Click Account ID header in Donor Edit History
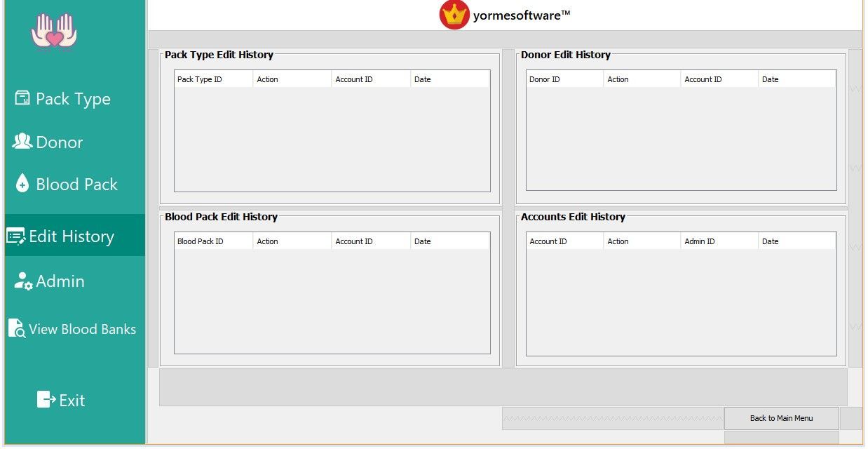The image size is (868, 449). pos(719,79)
